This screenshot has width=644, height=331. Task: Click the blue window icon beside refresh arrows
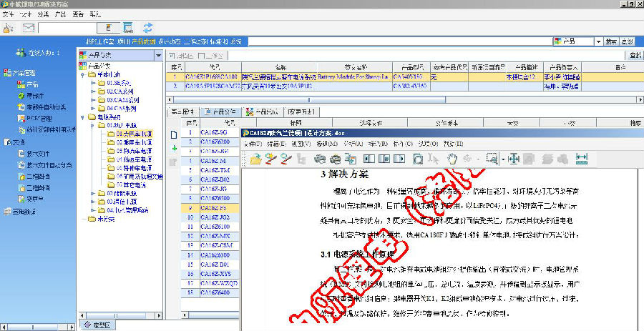(128, 27)
